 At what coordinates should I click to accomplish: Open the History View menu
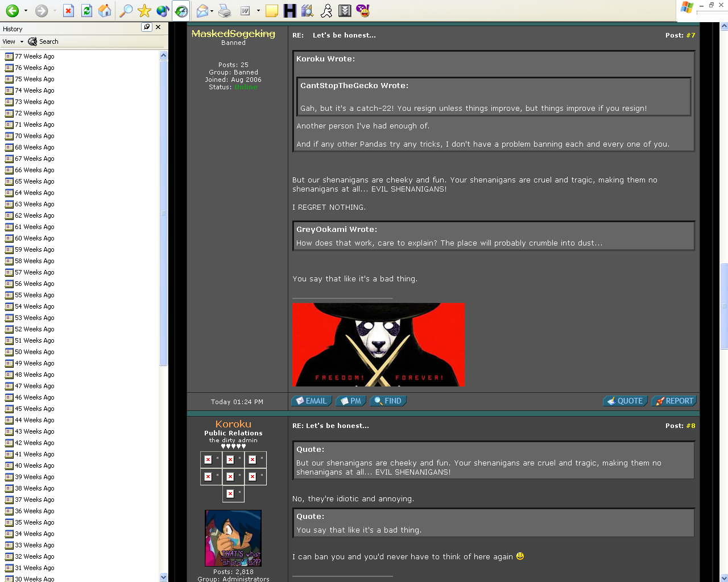[13, 41]
